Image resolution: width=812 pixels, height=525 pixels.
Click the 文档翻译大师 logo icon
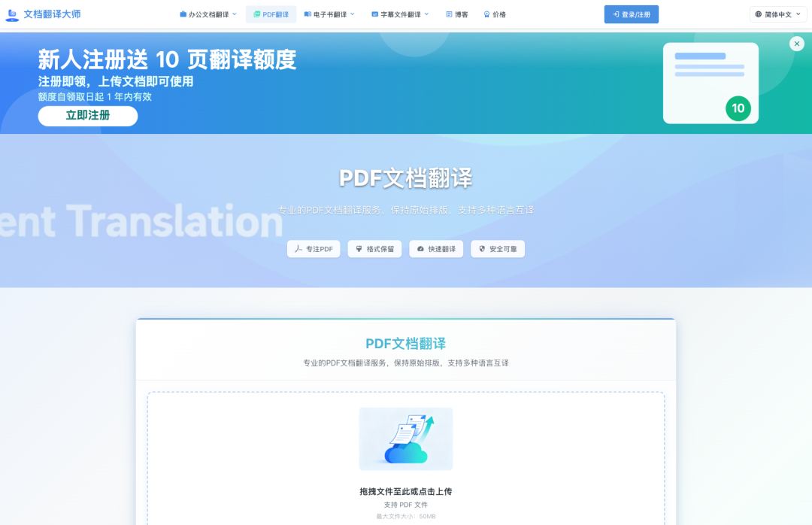pos(12,14)
